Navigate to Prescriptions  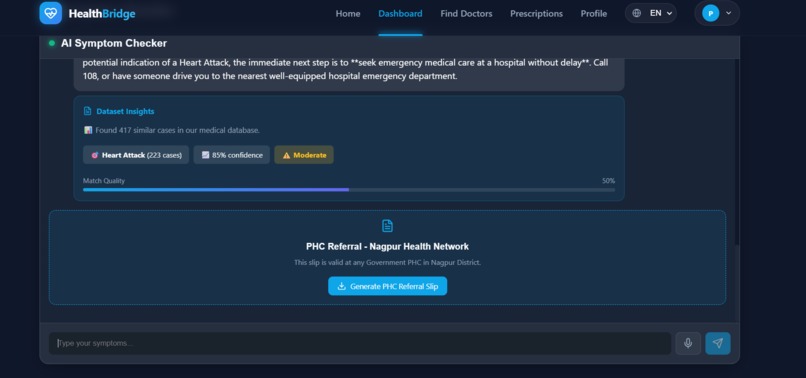(x=536, y=14)
